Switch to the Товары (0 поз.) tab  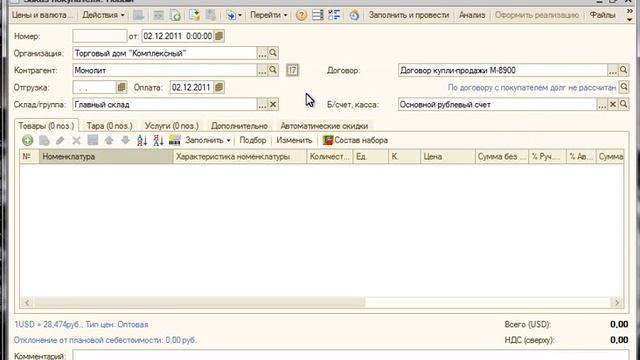point(47,126)
